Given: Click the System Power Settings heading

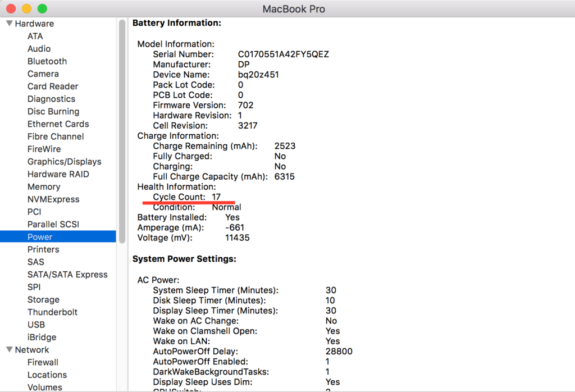Looking at the screenshot, I should point(184,259).
